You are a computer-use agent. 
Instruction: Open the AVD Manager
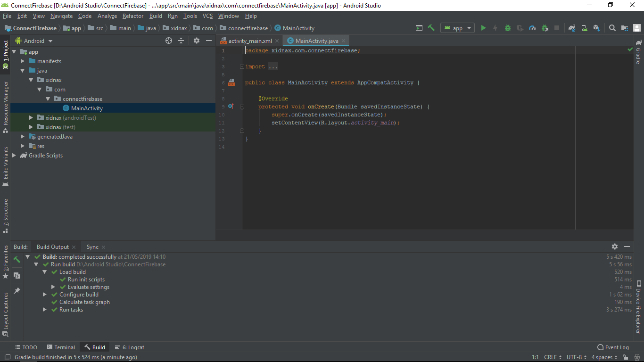[584, 28]
